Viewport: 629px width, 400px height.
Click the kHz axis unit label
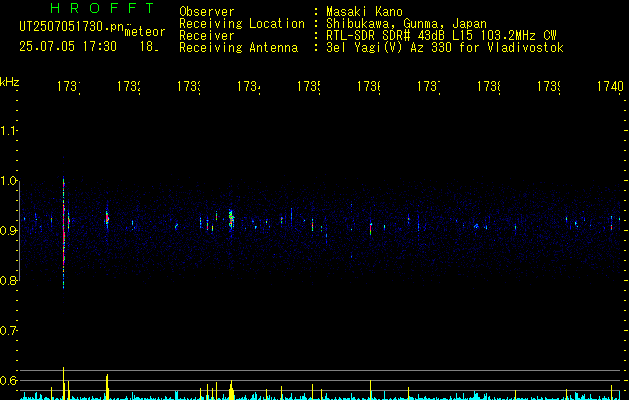10,82
